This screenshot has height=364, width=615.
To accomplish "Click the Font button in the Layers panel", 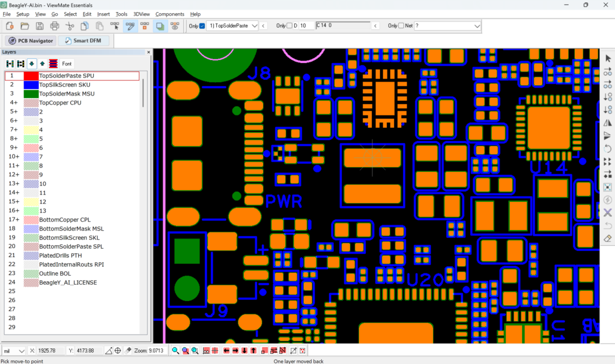I will (66, 63).
